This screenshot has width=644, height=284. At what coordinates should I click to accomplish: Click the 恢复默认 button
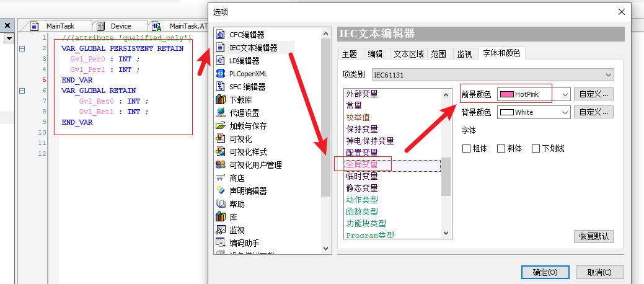coord(594,236)
